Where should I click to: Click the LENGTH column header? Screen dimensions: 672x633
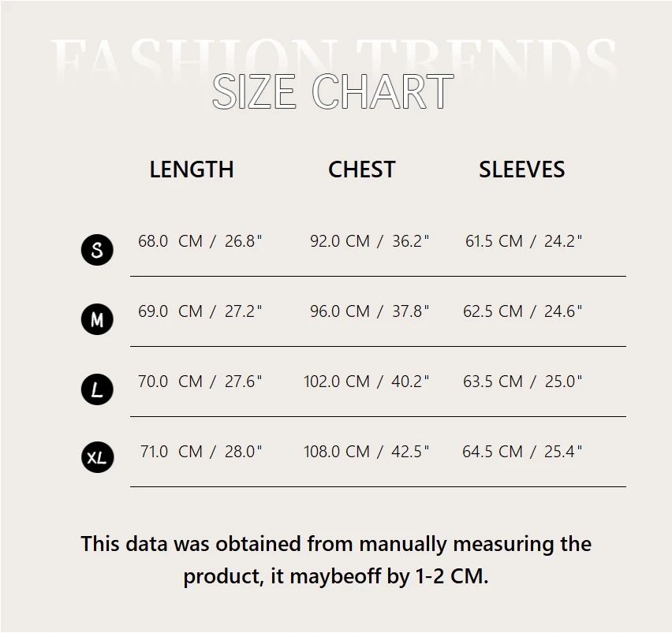[192, 169]
